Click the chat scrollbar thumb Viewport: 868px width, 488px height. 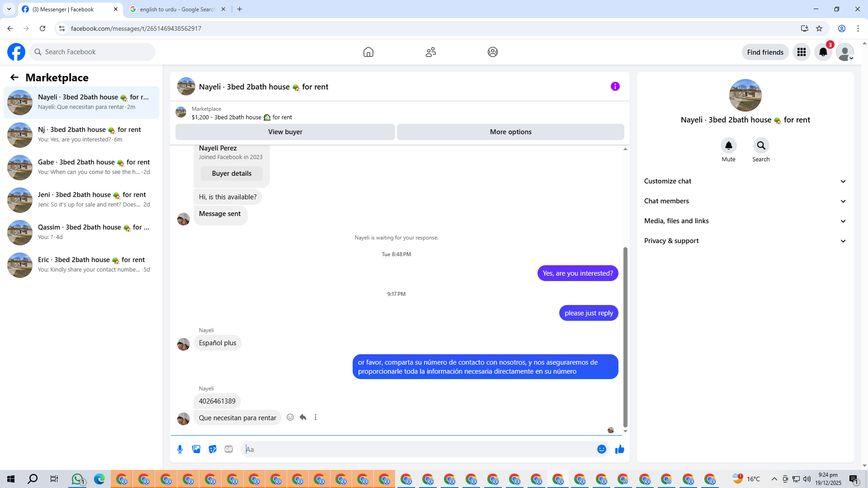tap(625, 337)
